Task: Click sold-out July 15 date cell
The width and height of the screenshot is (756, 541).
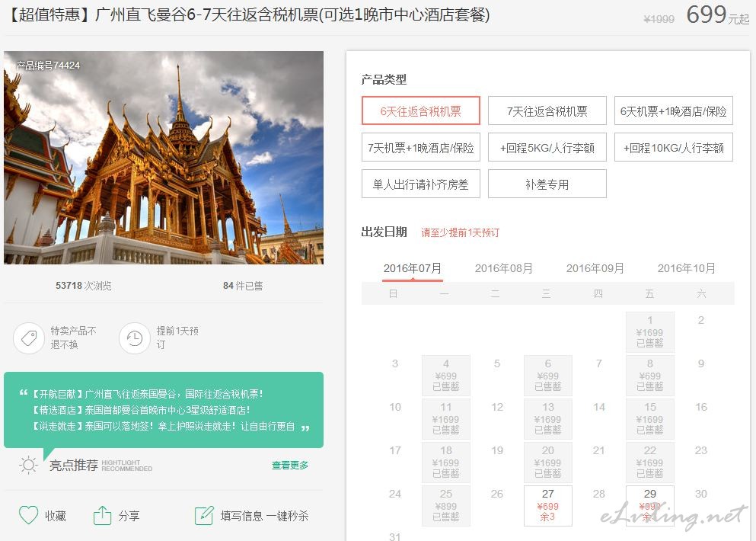Action: pos(650,419)
